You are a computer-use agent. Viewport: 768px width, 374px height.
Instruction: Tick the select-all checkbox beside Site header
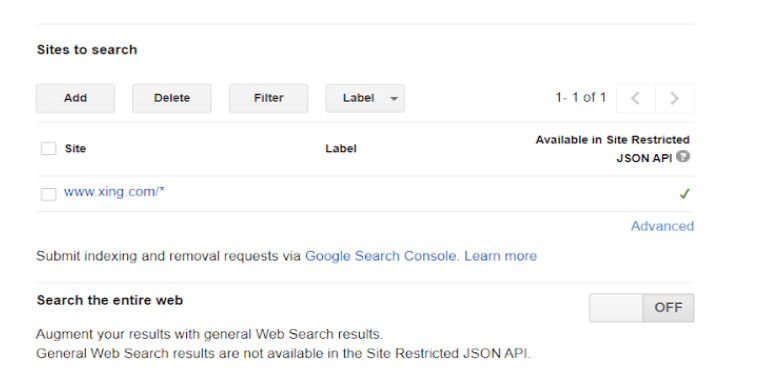click(48, 148)
